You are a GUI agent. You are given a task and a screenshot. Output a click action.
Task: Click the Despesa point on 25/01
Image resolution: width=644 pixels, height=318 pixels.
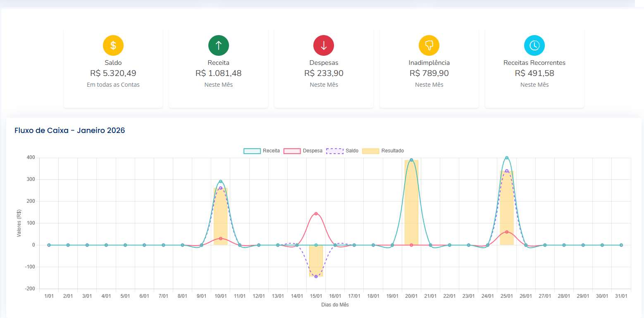coord(507,232)
